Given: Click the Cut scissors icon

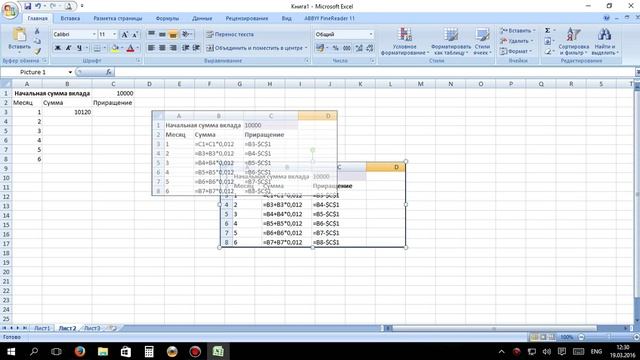Looking at the screenshot, I should (37, 31).
